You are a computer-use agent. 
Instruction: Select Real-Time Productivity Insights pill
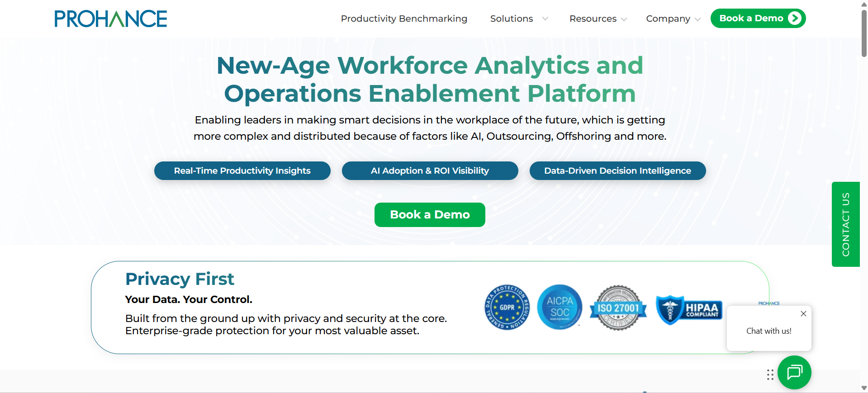[242, 170]
